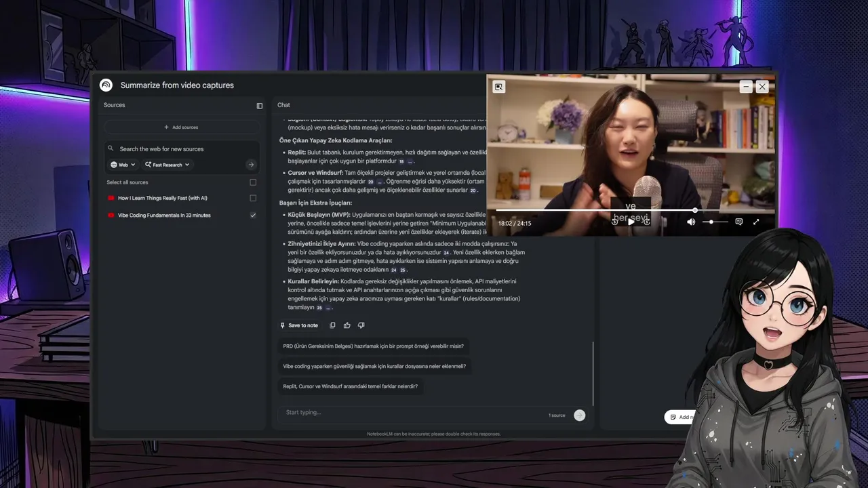This screenshot has height=488, width=868.
Task: Open the Vibe Coding Fundamentals In 33 minutes source
Action: [164, 216]
